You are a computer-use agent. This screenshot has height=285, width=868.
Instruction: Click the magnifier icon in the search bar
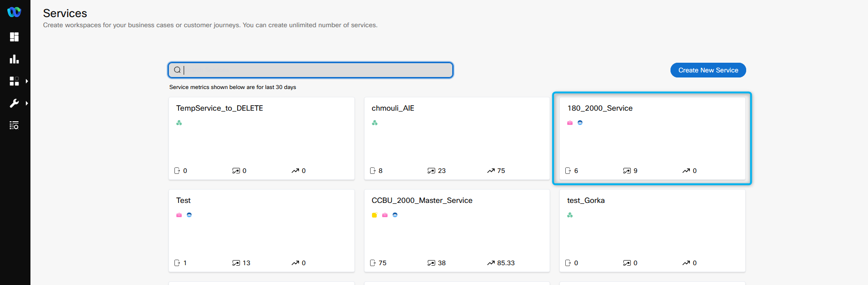pos(177,70)
